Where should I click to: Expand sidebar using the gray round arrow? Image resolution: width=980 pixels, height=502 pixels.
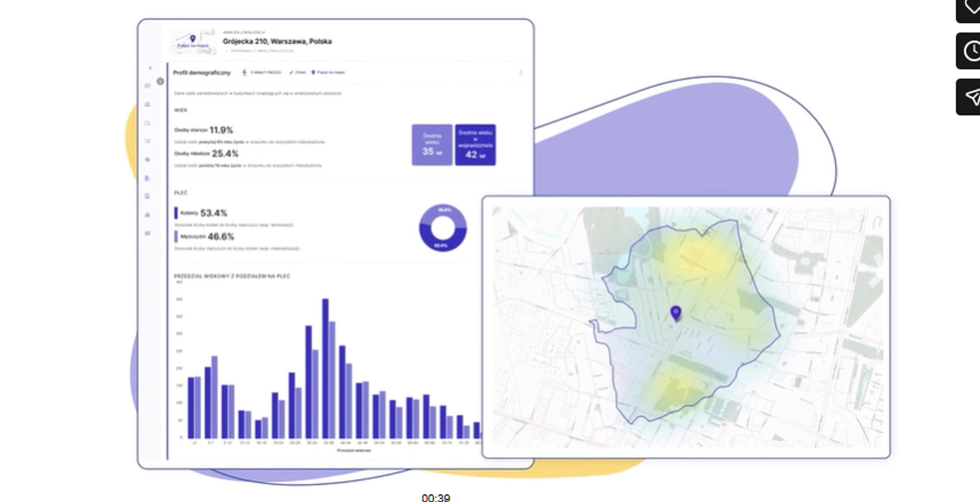tap(160, 81)
